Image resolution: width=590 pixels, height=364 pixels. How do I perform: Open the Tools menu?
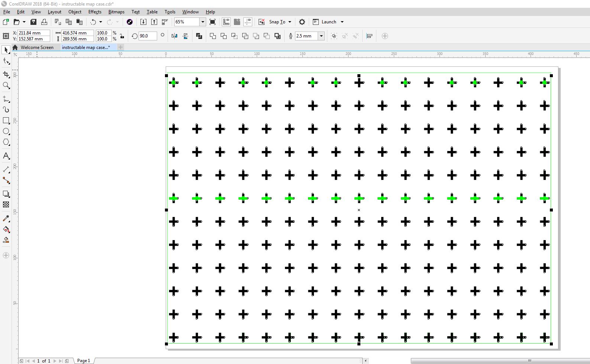[170, 12]
